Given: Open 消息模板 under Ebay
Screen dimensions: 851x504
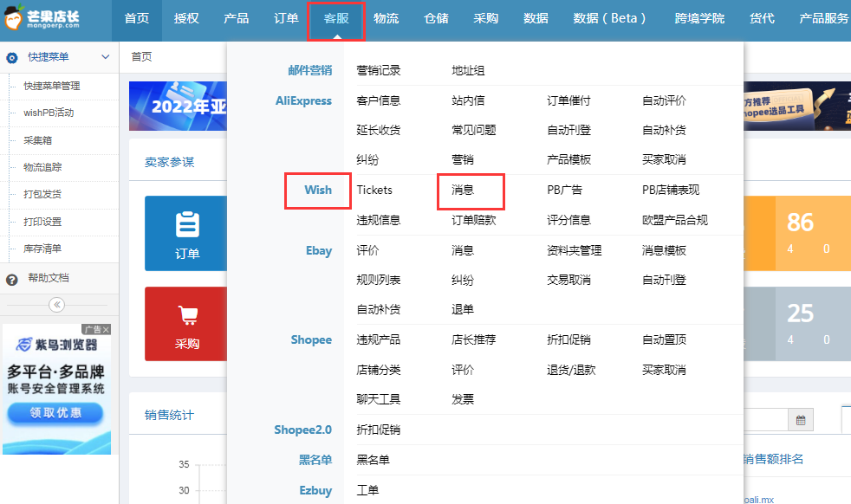Looking at the screenshot, I should coord(664,250).
